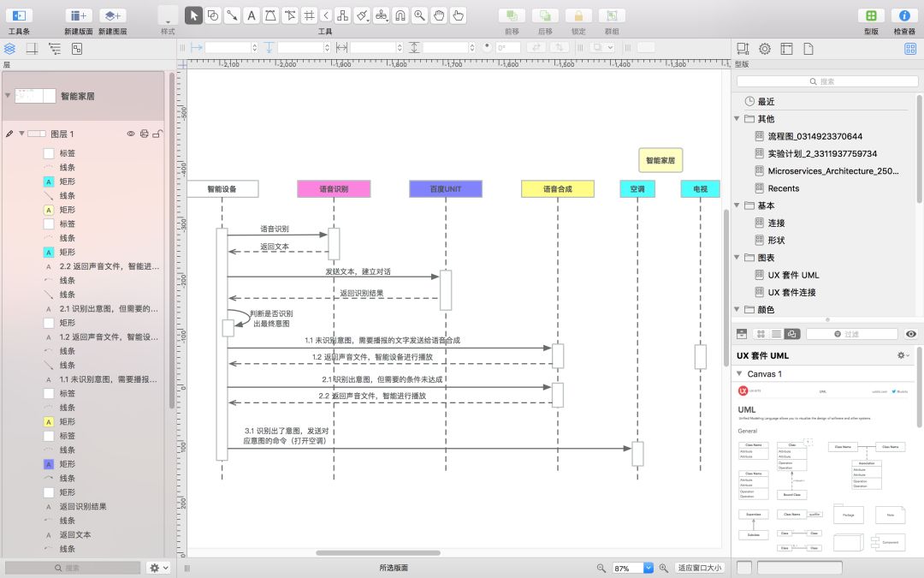924x578 pixels.
Task: Click the 群组 group button
Action: click(612, 16)
